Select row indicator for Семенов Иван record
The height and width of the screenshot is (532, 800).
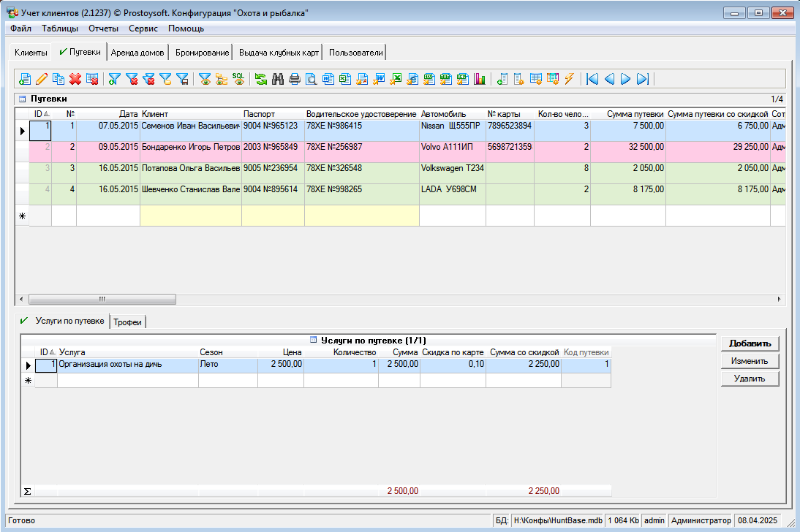point(22,131)
